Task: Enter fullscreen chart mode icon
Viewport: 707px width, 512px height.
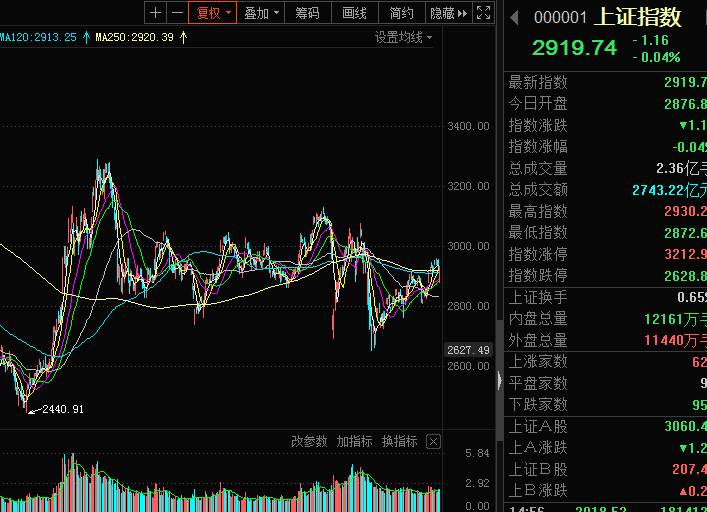Action: 483,13
